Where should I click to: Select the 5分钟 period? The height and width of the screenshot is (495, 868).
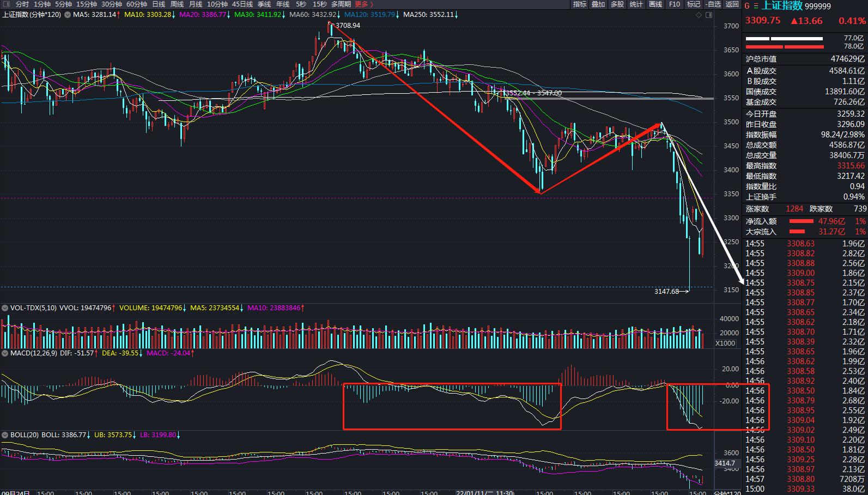point(63,4)
